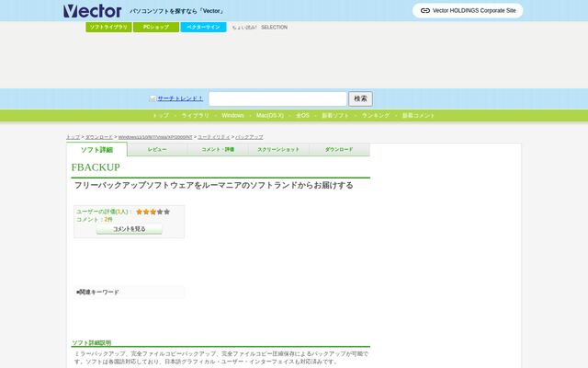This screenshot has height=368, width=588.
Task: Click the 検索 search button
Action: pyautogui.click(x=360, y=98)
